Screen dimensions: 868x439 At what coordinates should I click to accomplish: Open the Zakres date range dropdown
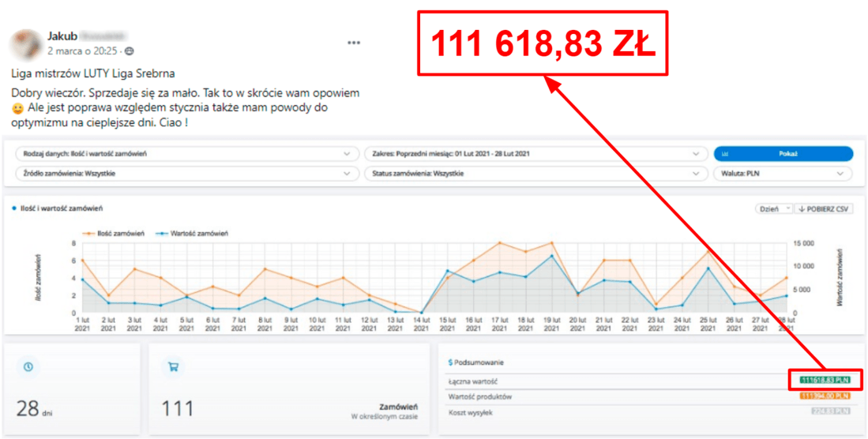[533, 154]
